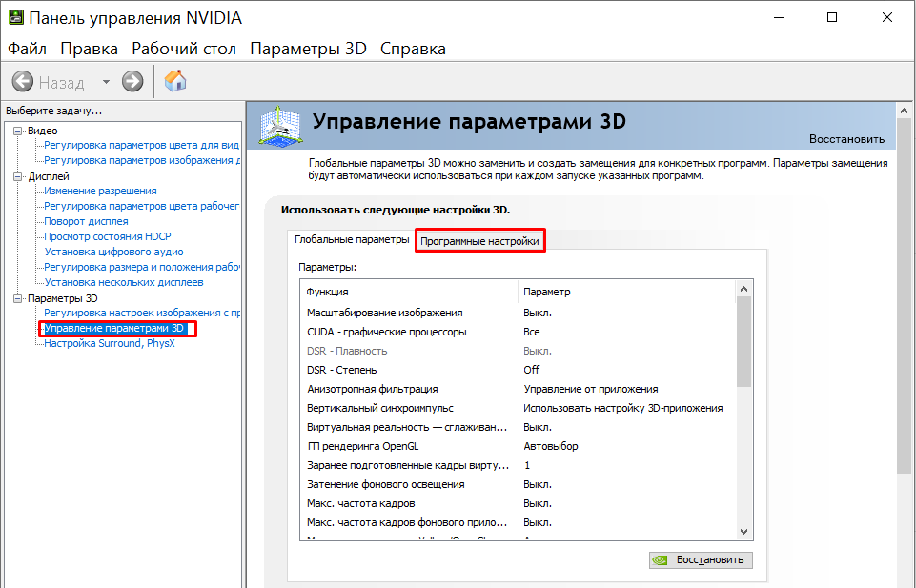Open the Поворот дисплея task
This screenshot has width=916, height=588.
[x=87, y=221]
